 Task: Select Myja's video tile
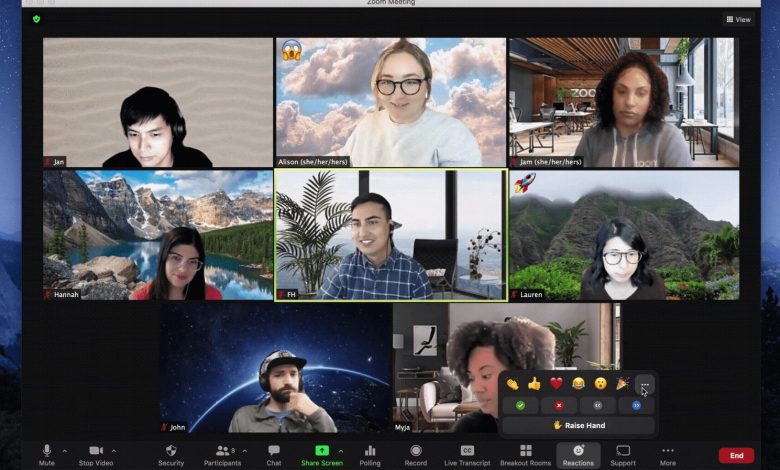(507, 368)
